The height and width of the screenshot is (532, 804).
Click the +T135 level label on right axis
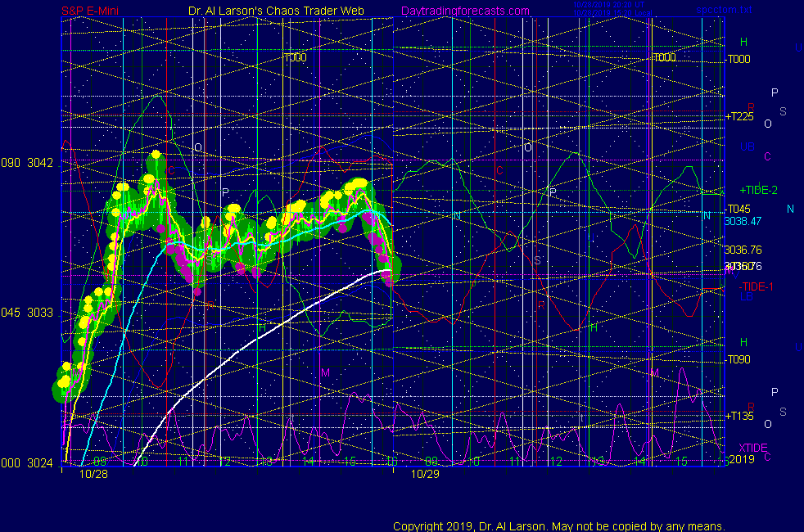pyautogui.click(x=739, y=416)
